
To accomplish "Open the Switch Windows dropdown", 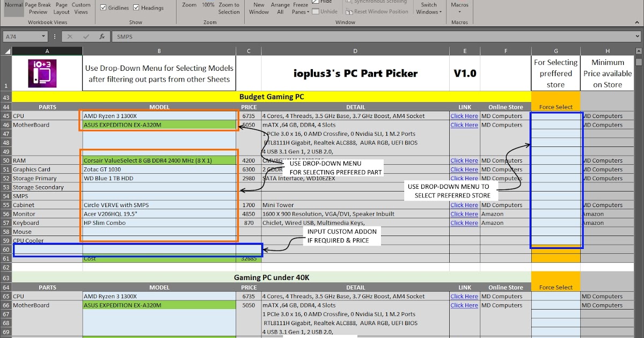I will pos(428,8).
